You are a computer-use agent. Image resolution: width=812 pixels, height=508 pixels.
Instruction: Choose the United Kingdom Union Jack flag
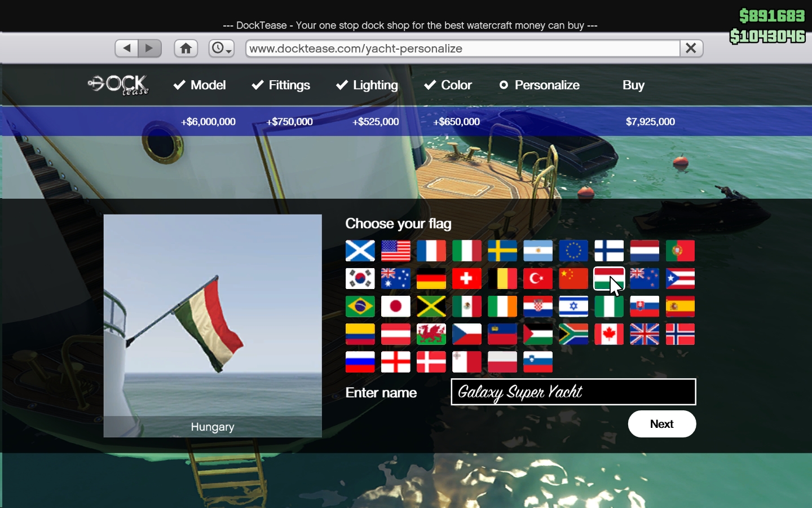click(x=644, y=334)
